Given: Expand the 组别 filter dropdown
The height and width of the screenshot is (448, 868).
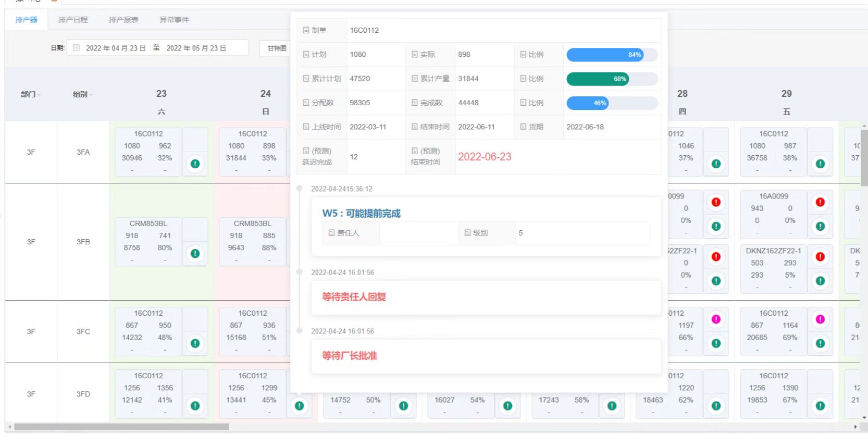Looking at the screenshot, I should [x=82, y=94].
